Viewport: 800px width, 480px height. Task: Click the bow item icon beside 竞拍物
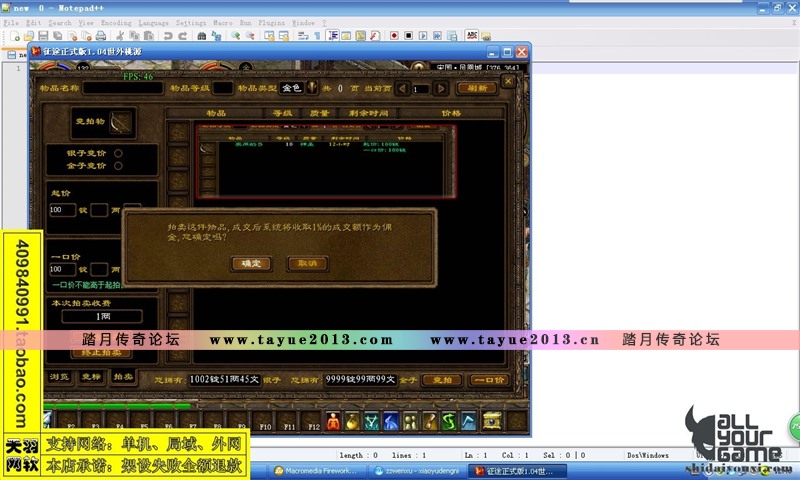[x=121, y=122]
